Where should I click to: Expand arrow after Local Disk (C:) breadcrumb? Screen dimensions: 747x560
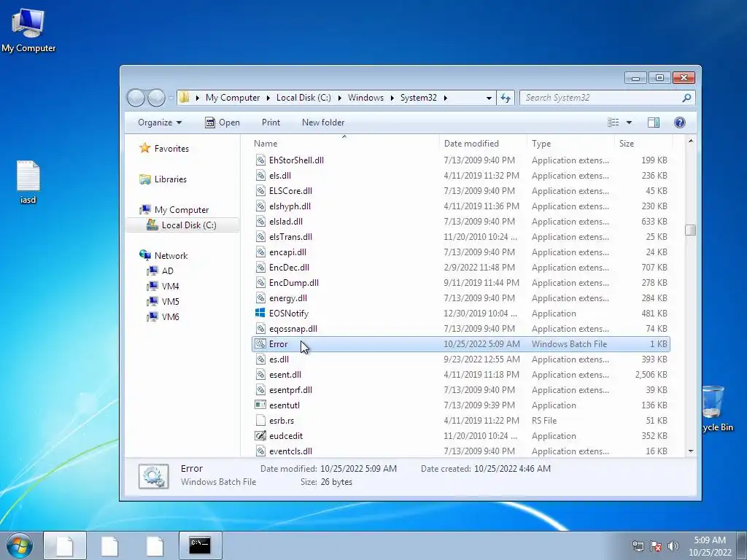coord(340,98)
